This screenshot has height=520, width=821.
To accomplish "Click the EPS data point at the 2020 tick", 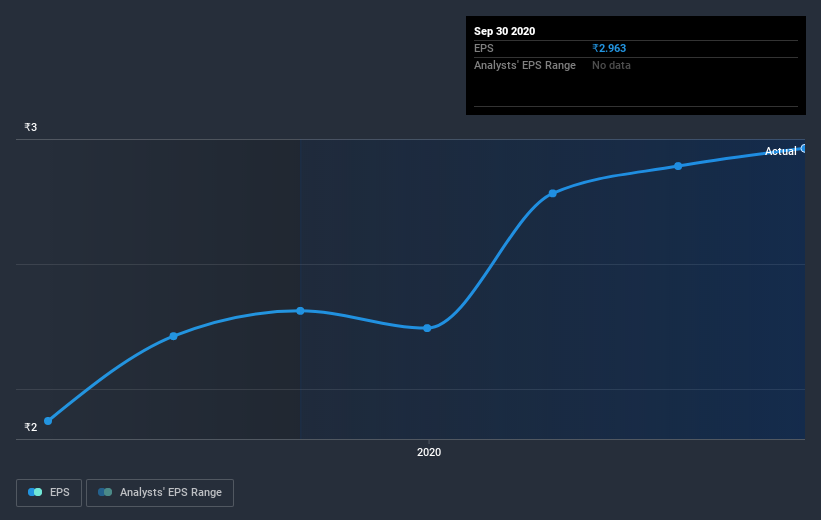I will click(x=427, y=328).
